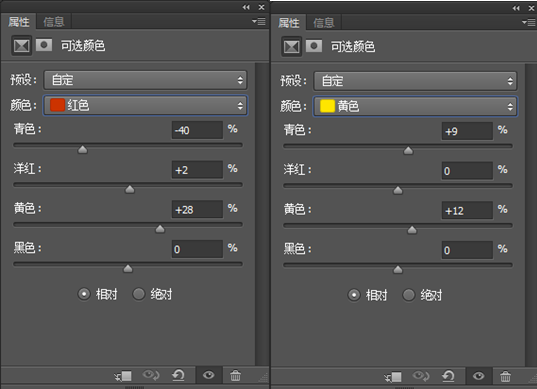Click the 可选颜色 title in the right panel

353,47
